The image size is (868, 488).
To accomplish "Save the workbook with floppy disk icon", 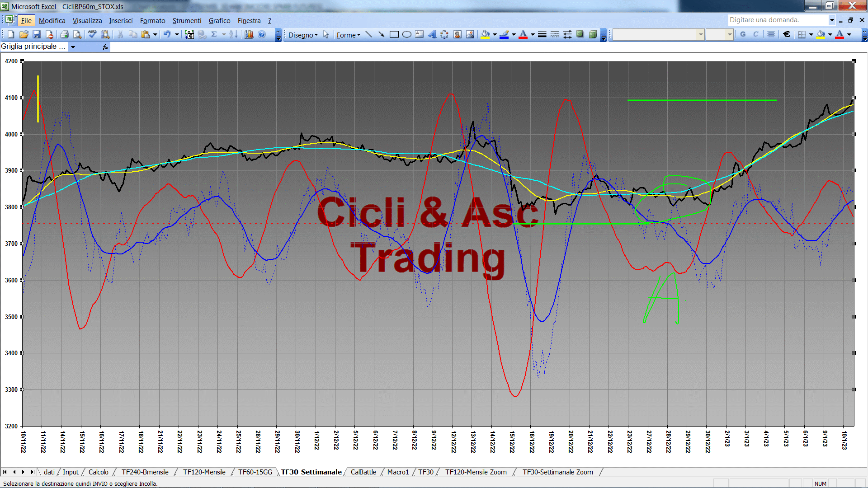I will click(x=37, y=34).
